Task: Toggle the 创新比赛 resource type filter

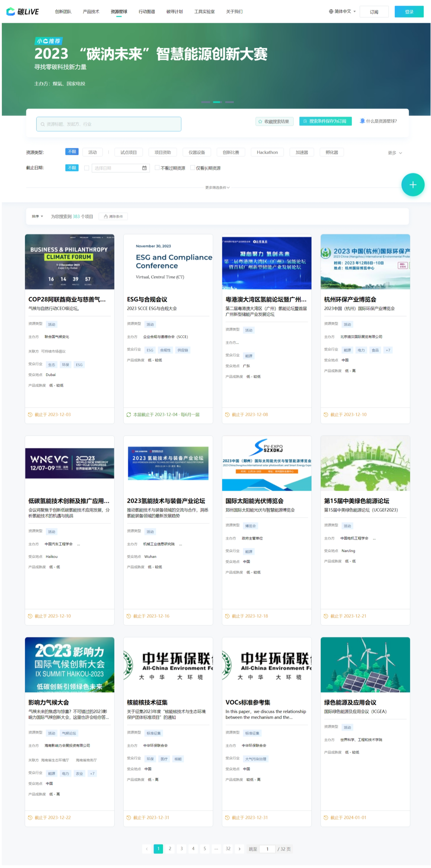Action: (231, 152)
